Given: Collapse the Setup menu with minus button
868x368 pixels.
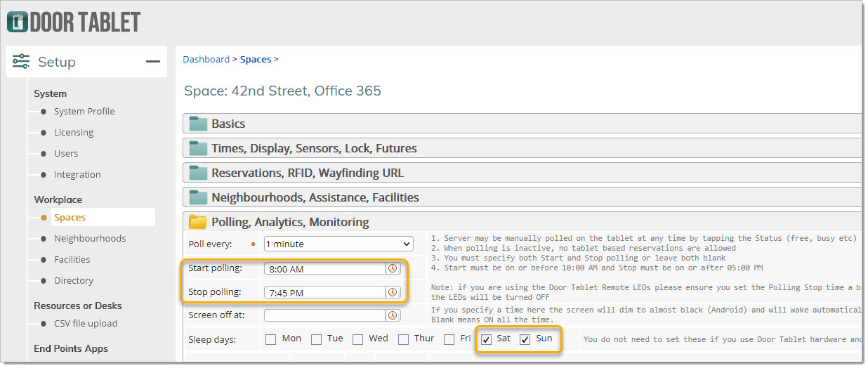Looking at the screenshot, I should 152,62.
